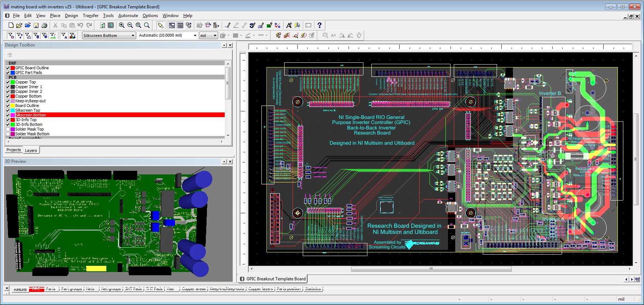
Task: Uncheck the Copper Top layer checkbox
Action: click(x=8, y=82)
